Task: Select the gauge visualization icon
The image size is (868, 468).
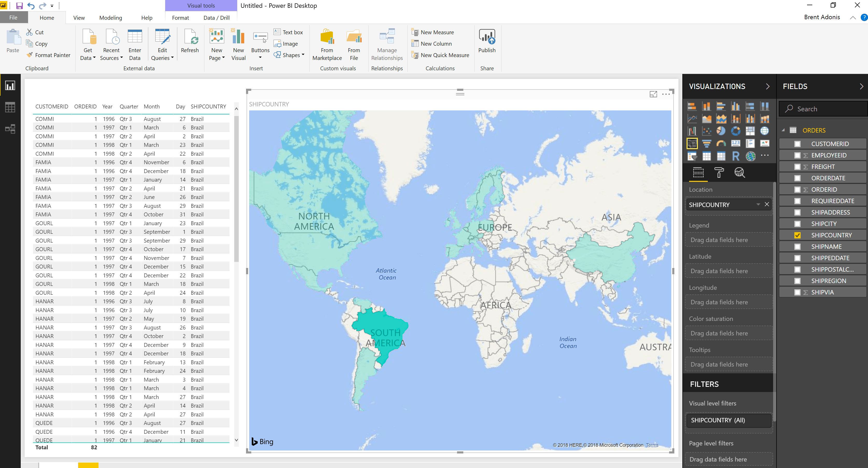Action: [x=722, y=143]
